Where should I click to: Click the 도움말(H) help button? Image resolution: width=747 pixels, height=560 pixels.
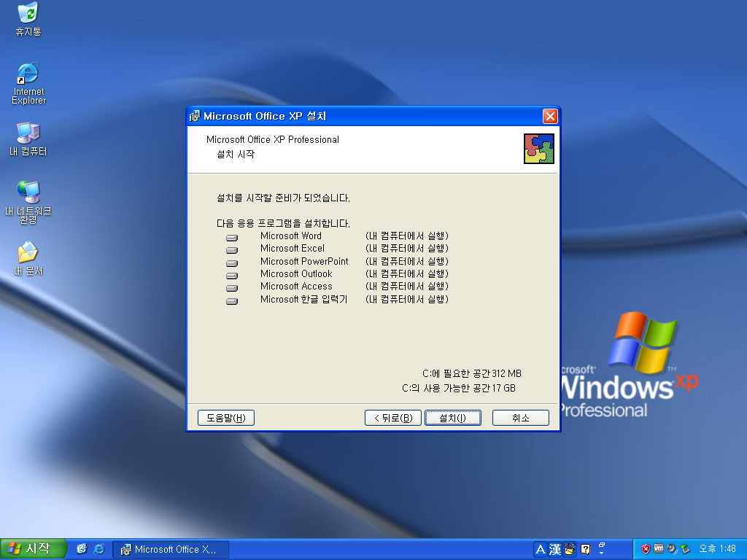[x=226, y=418]
